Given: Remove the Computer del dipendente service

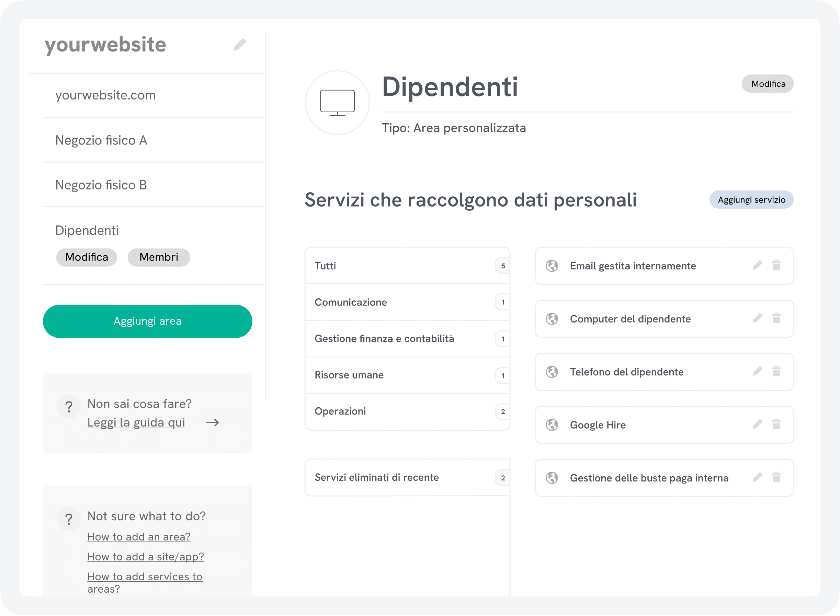Looking at the screenshot, I should point(776,318).
